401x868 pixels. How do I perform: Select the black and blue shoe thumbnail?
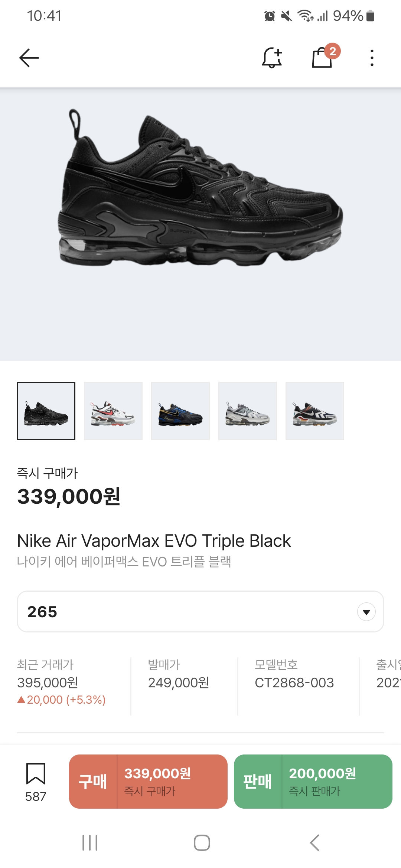tap(180, 411)
